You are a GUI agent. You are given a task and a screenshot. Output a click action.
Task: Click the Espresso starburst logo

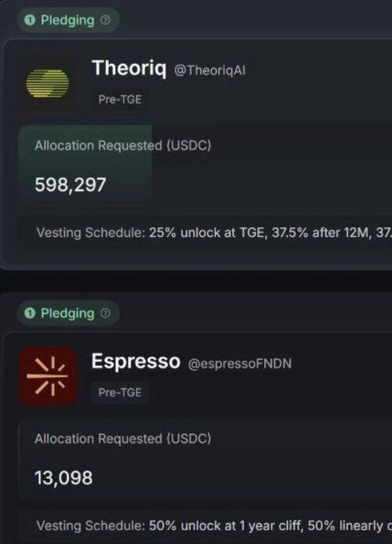pyautogui.click(x=48, y=376)
